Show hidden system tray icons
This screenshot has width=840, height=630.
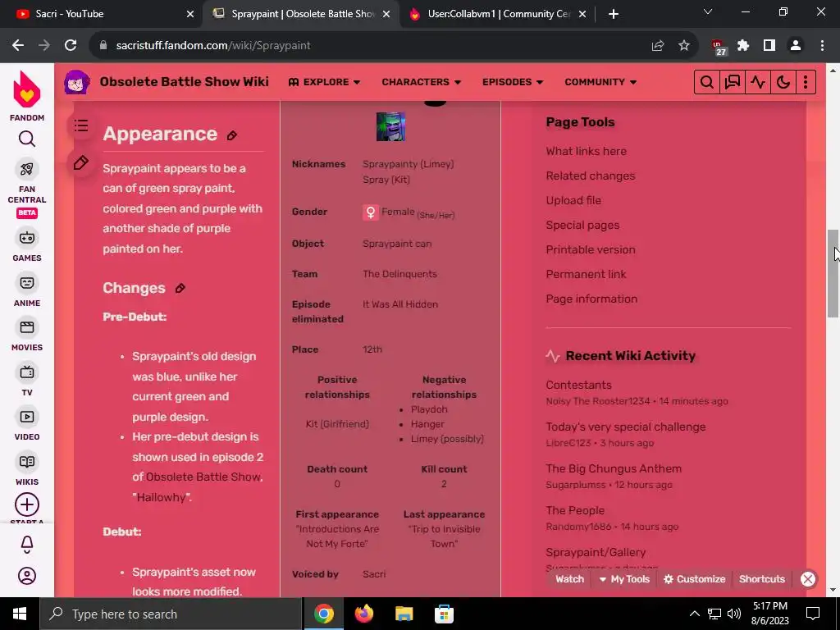(694, 614)
